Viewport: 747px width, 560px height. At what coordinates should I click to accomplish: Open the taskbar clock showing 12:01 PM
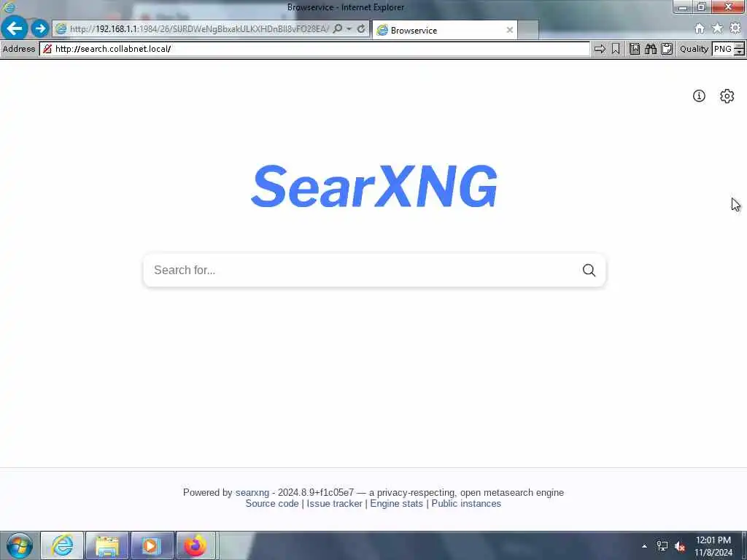pyautogui.click(x=713, y=546)
